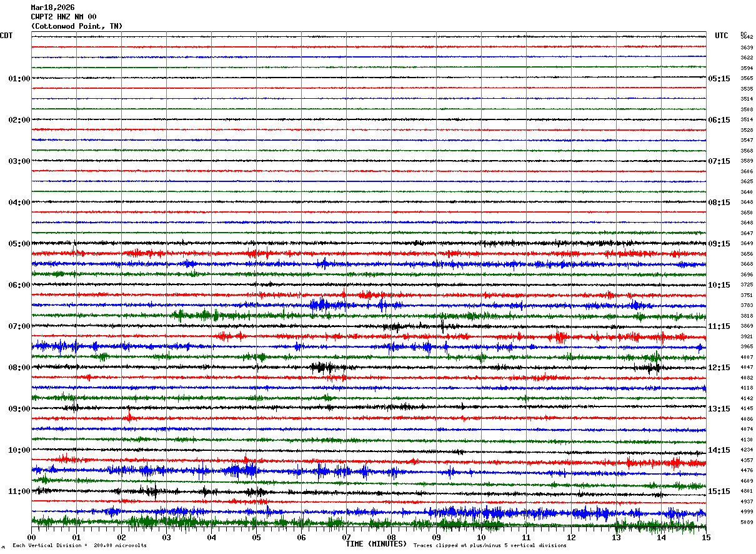Click the '14' minute tick label

(662, 538)
